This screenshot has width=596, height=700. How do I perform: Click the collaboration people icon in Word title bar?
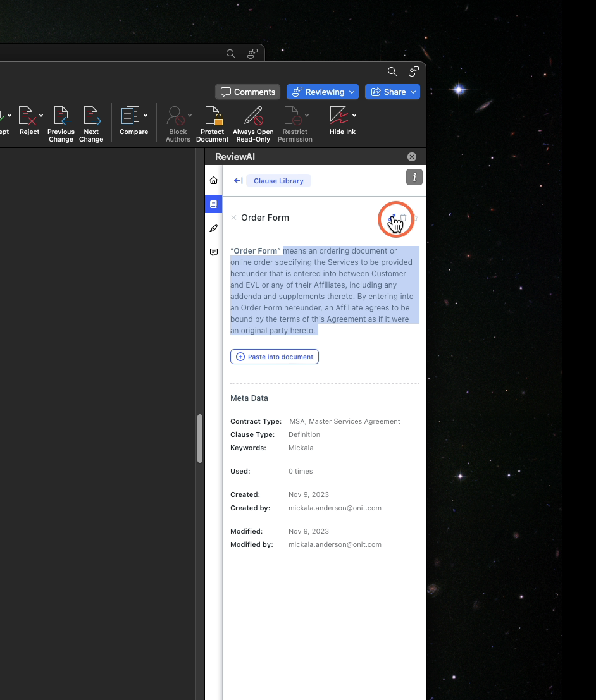414,71
